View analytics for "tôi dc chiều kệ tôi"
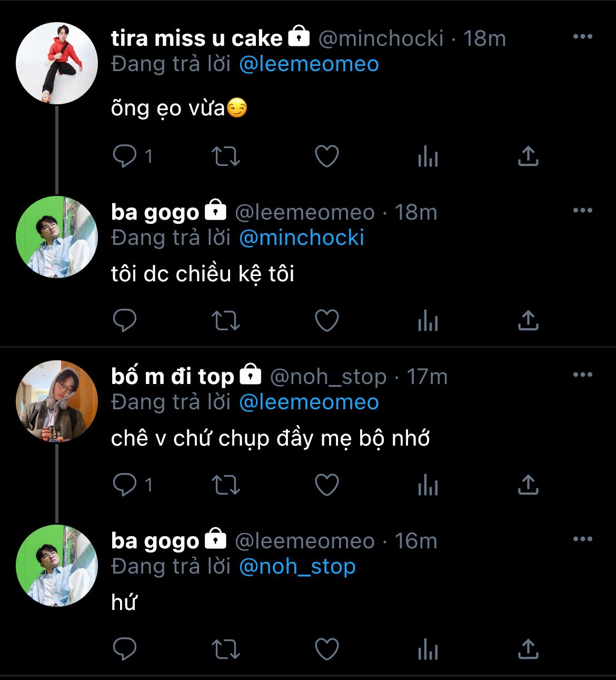 coord(428,320)
